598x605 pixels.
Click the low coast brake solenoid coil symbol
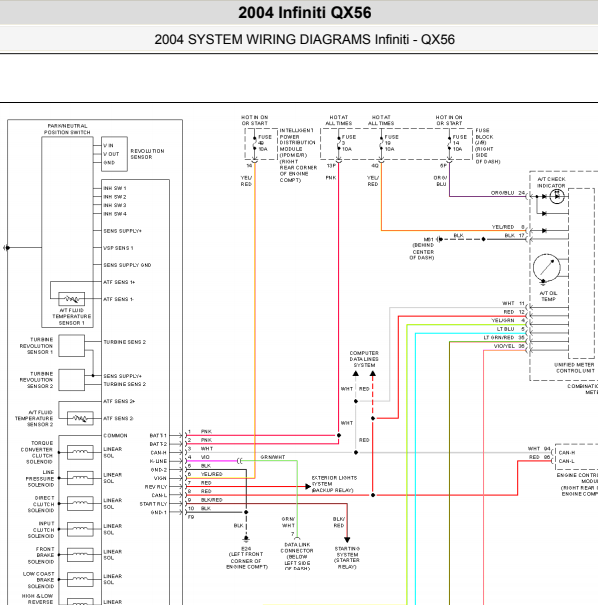pyautogui.click(x=80, y=579)
